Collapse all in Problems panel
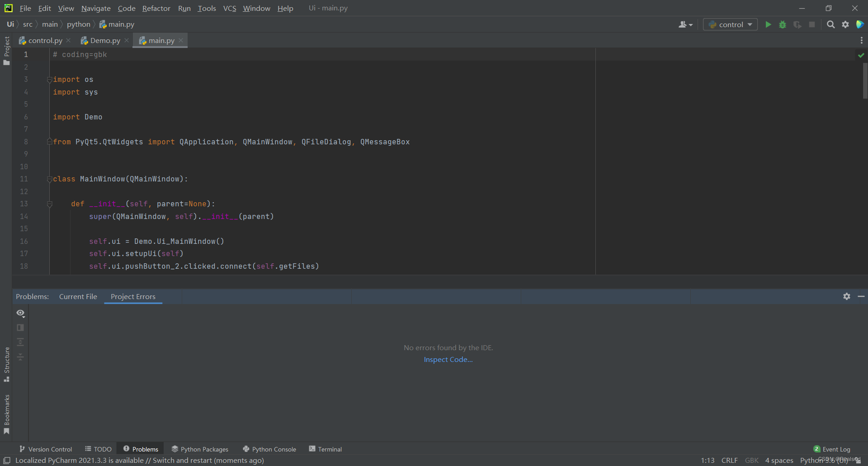This screenshot has height=466, width=868. click(x=20, y=357)
